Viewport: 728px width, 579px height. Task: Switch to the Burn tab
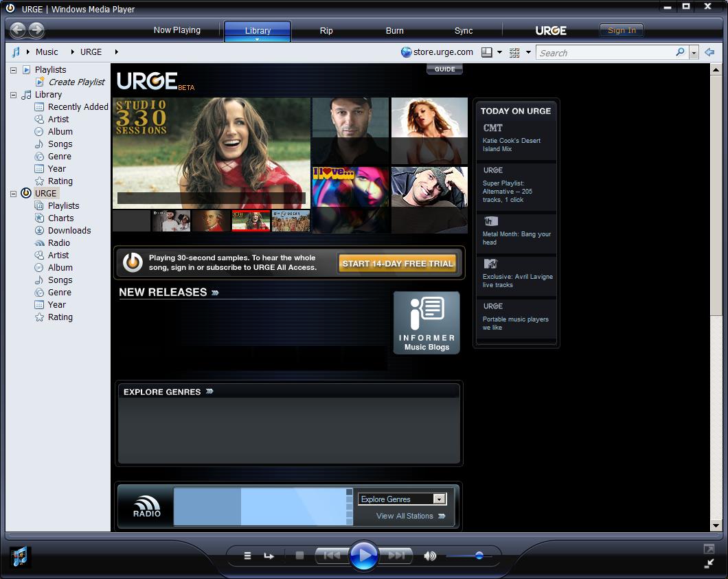coord(395,31)
